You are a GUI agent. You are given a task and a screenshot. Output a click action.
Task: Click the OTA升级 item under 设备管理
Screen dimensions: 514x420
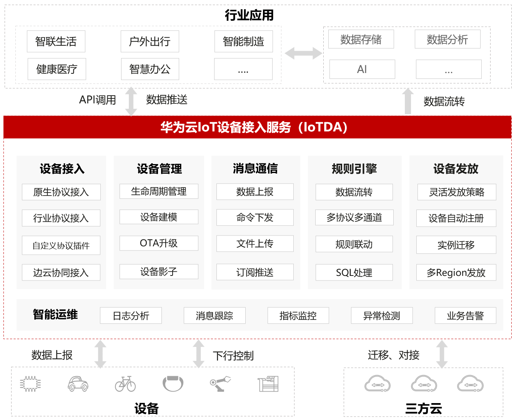click(158, 243)
